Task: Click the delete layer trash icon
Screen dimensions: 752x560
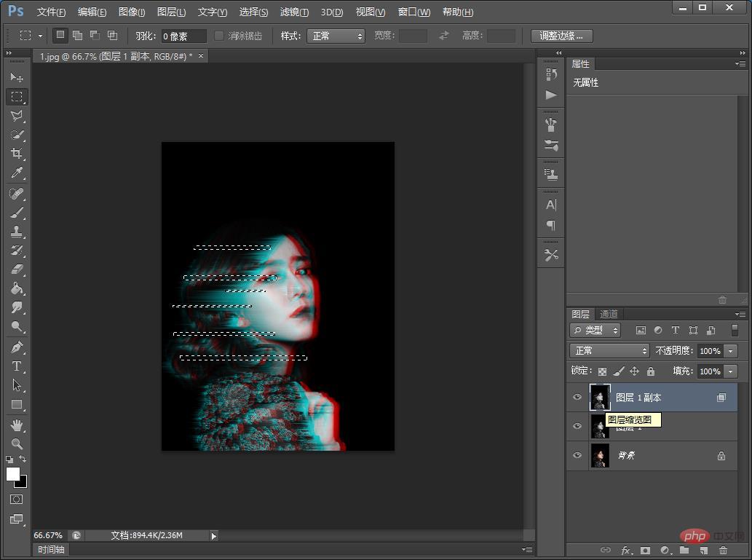Action: [x=723, y=551]
